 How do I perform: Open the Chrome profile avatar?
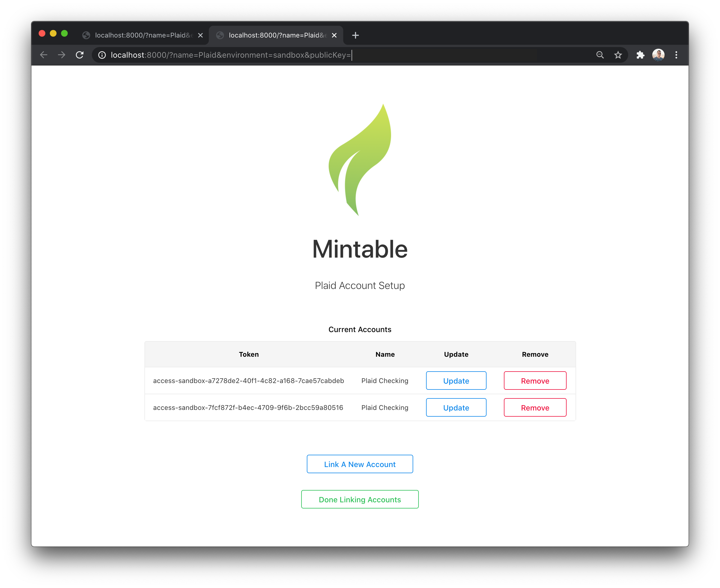pyautogui.click(x=658, y=55)
